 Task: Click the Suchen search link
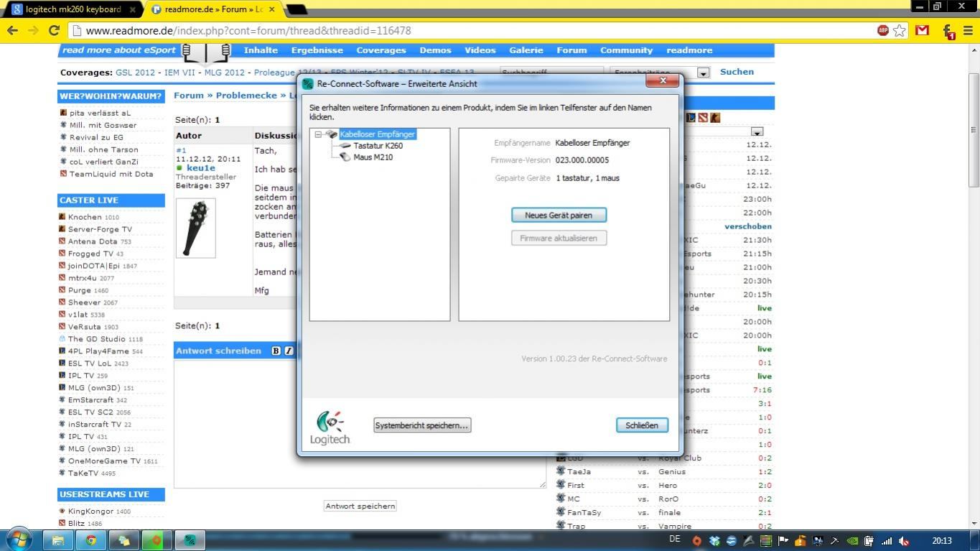pos(737,72)
